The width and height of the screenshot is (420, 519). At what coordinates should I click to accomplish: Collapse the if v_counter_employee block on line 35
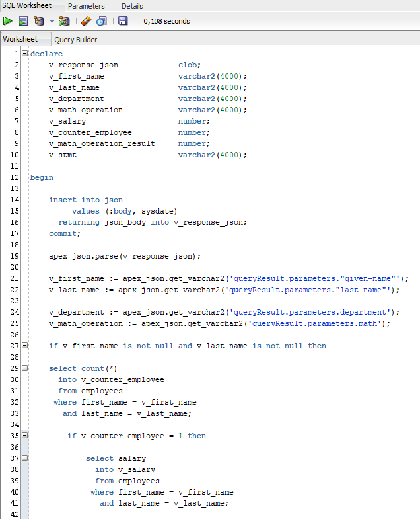tap(25, 435)
